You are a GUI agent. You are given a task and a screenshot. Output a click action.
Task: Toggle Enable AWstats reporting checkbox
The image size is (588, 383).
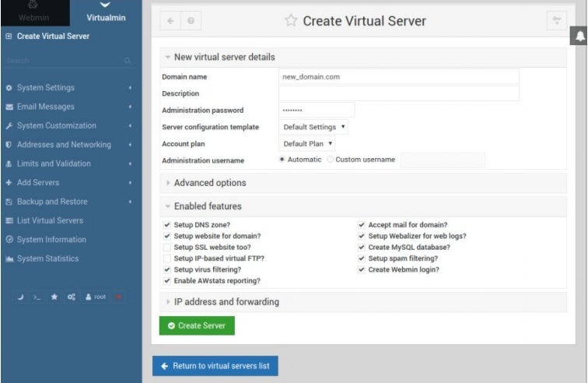tap(167, 281)
